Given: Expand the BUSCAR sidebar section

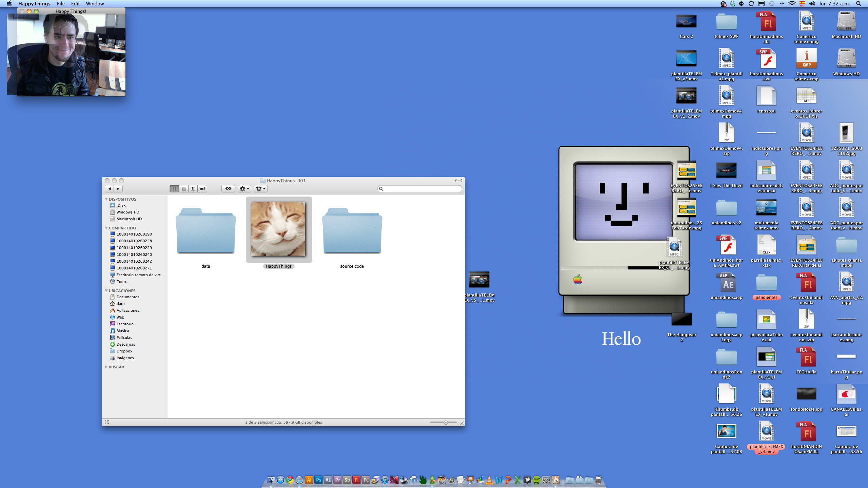Looking at the screenshot, I should [x=106, y=367].
